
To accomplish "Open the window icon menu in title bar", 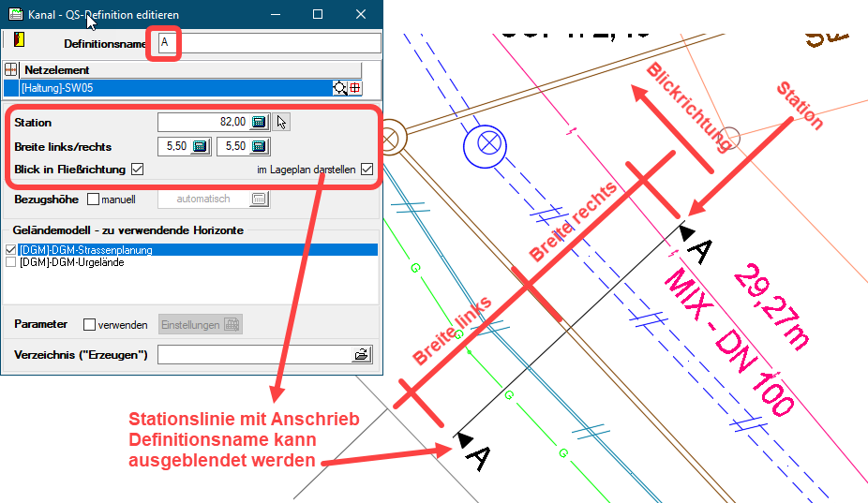I will 15,15.
